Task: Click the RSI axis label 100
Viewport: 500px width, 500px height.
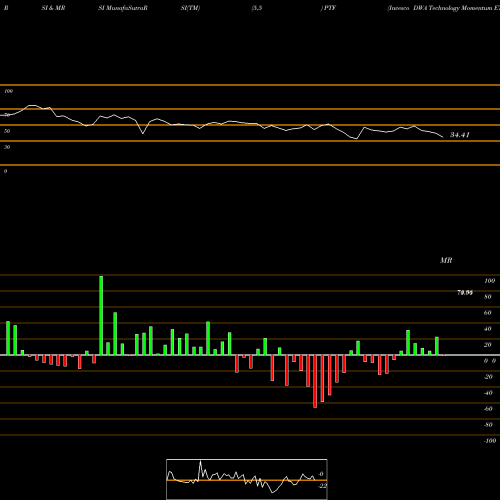Action: [x=8, y=91]
